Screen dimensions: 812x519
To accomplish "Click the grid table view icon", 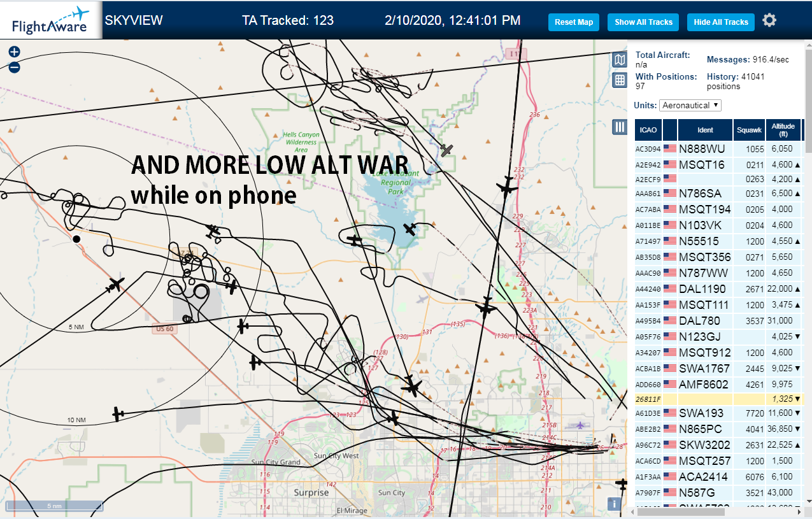I will 620,80.
